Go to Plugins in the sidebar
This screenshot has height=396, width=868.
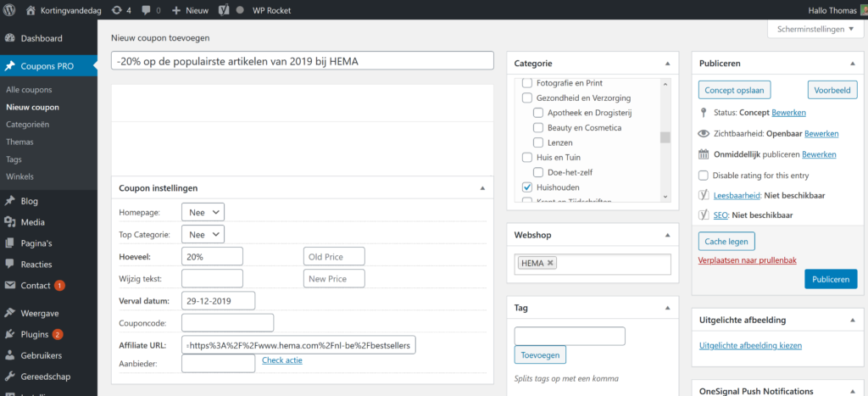tap(35, 334)
